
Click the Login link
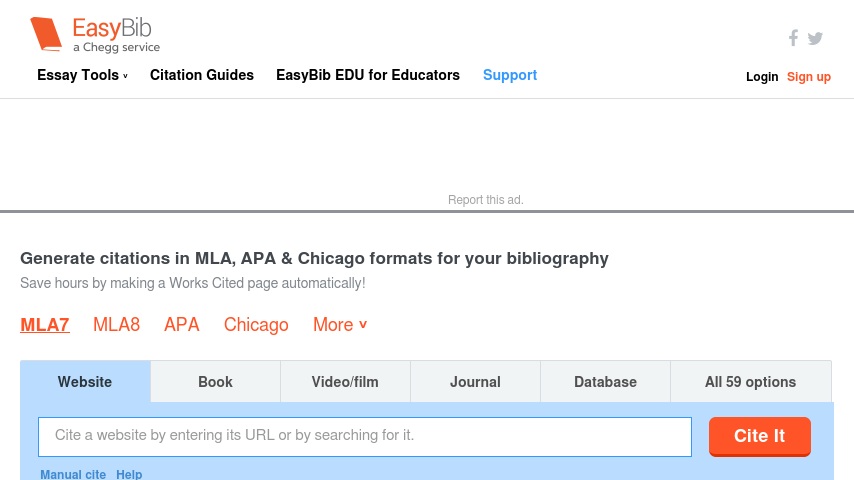[x=762, y=77]
